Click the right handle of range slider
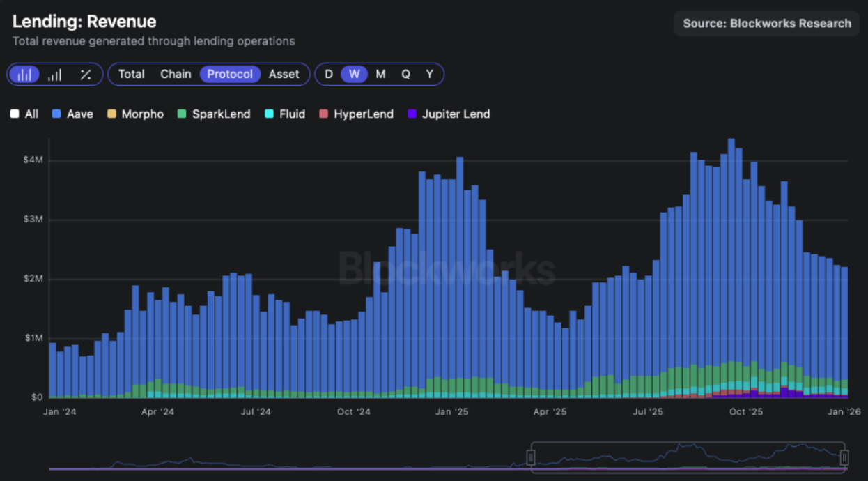The height and width of the screenshot is (481, 868). point(844,457)
